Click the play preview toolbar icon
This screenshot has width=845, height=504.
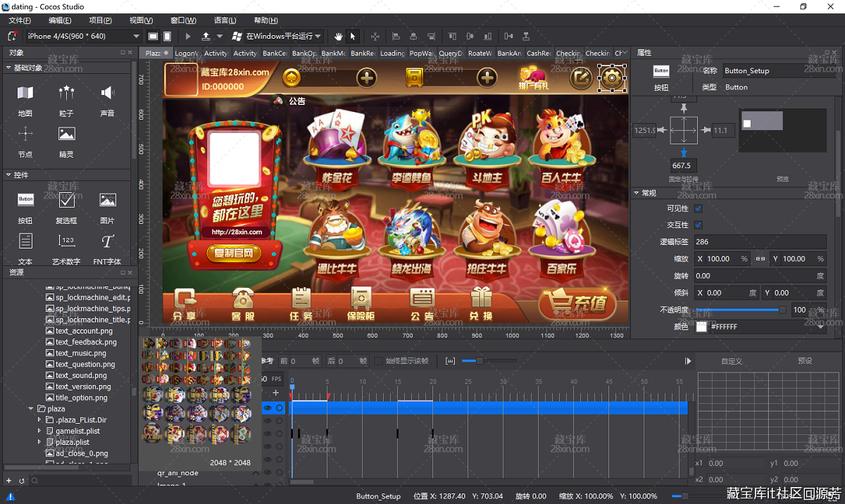188,36
